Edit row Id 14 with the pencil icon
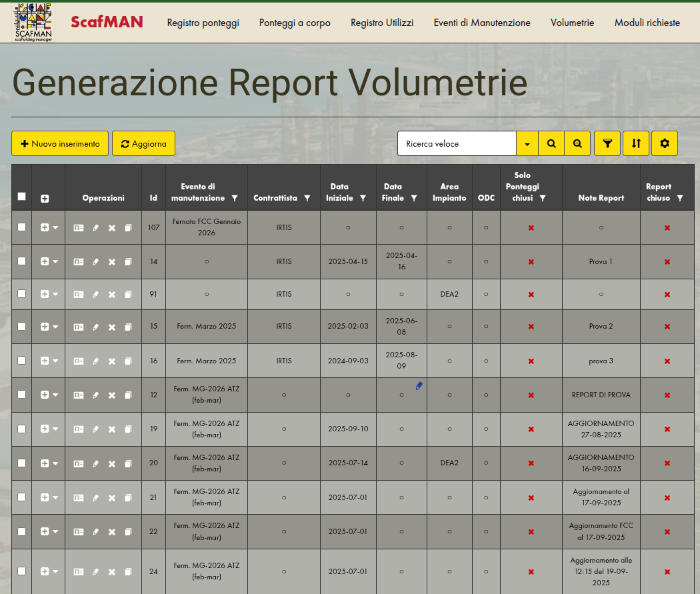The image size is (700, 594). click(95, 262)
